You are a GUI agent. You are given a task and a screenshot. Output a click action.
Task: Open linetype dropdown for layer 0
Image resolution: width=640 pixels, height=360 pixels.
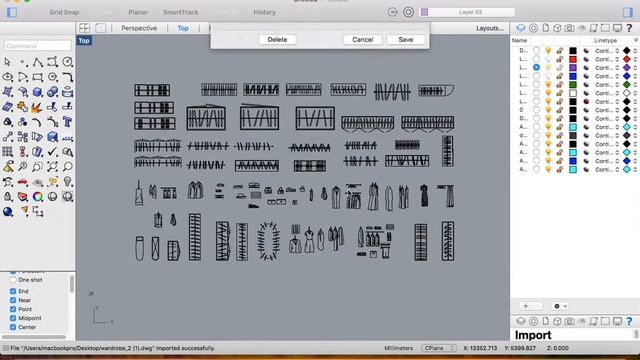[607, 110]
